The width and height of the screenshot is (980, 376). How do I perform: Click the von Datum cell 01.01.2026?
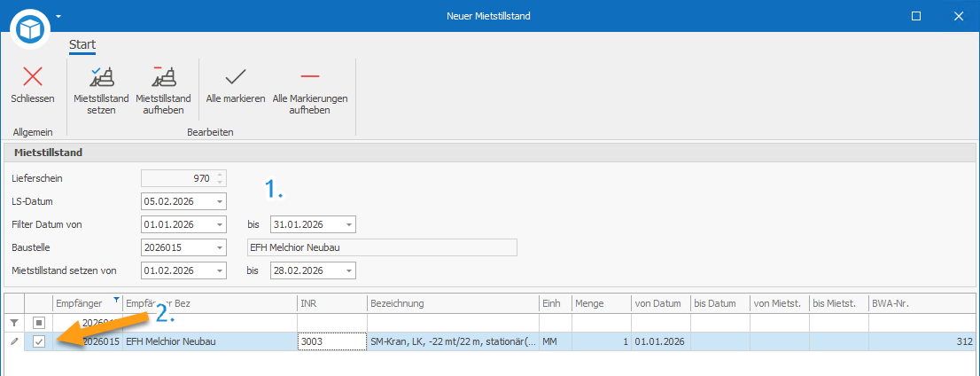661,341
